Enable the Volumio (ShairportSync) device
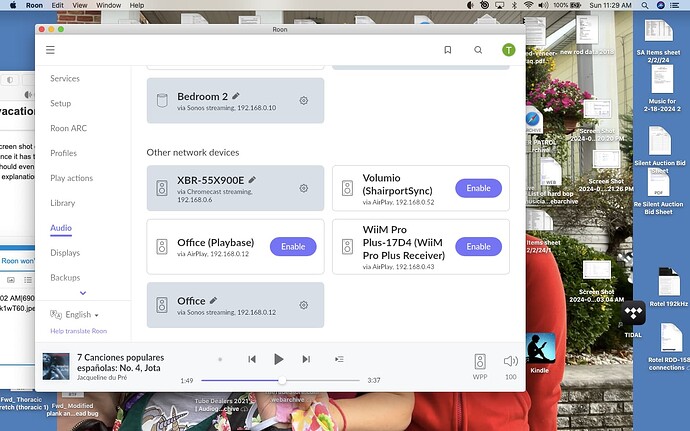This screenshot has width=690, height=431. point(478,188)
